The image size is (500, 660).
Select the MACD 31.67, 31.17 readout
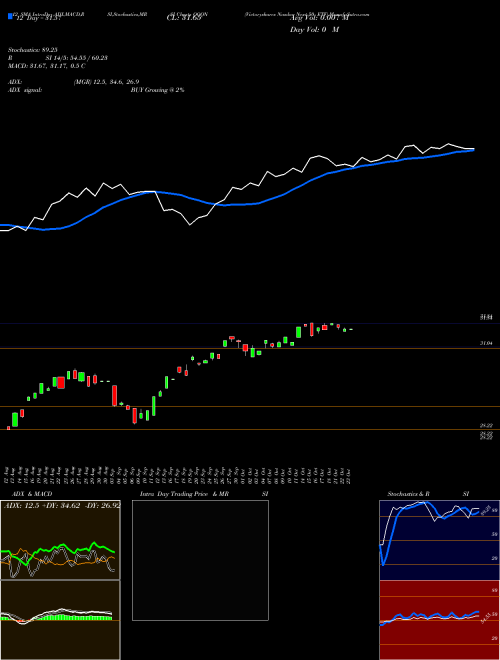[x=47, y=65]
